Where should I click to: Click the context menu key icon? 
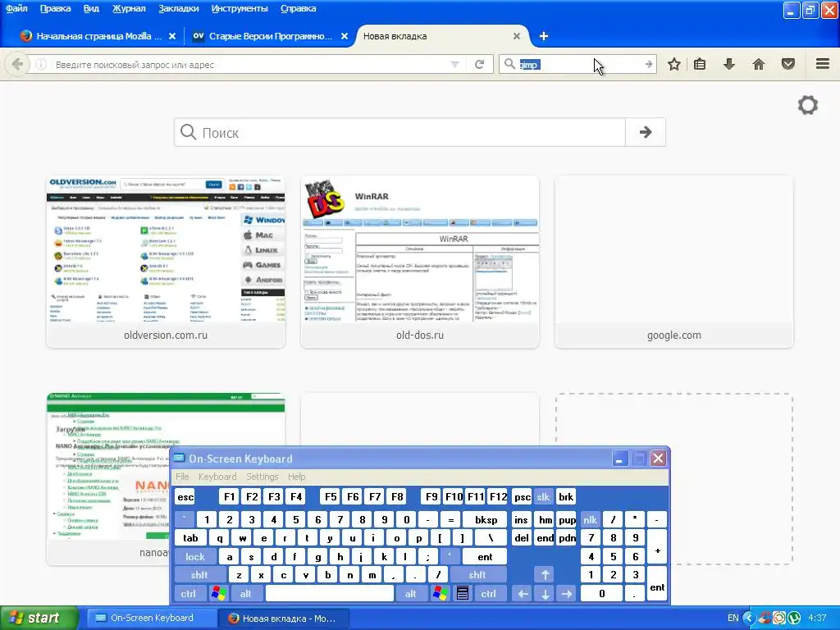(463, 594)
